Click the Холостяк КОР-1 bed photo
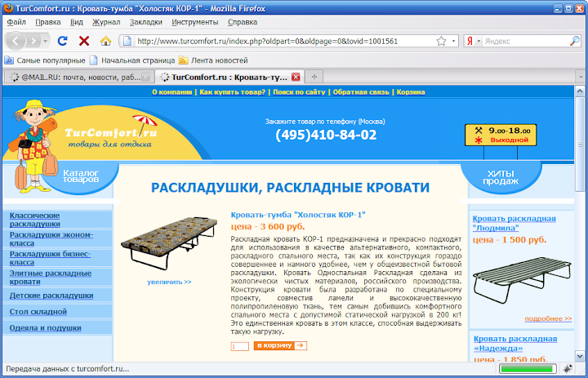Viewport: 588px width, 378px height. coord(169,243)
